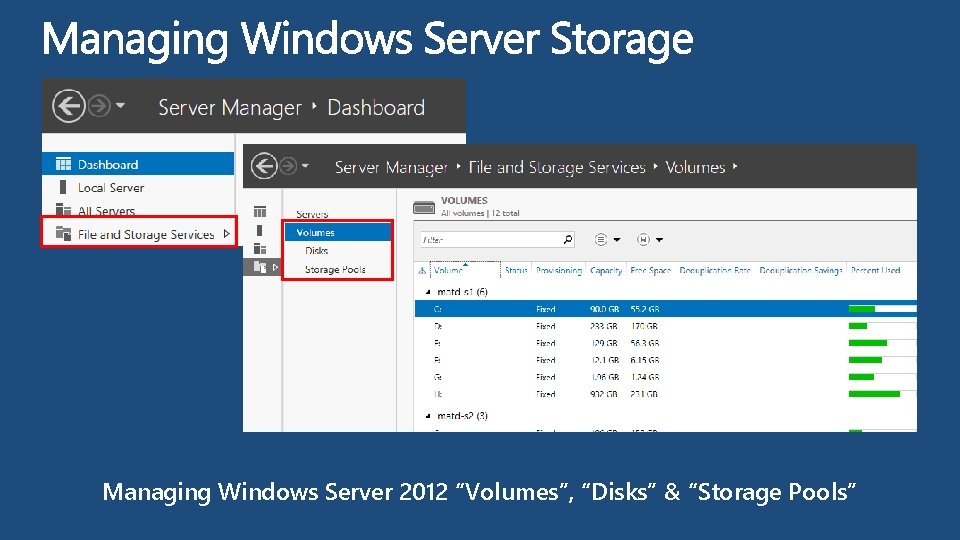960x540 pixels.
Task: Click collapsed Dashboard icon in Volumes window
Action: (260, 211)
